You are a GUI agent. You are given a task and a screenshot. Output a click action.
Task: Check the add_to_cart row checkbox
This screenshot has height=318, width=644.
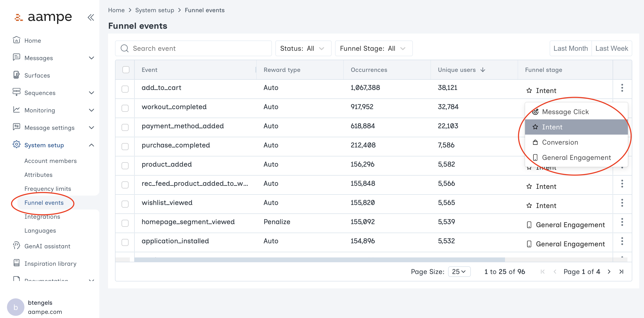point(125,89)
